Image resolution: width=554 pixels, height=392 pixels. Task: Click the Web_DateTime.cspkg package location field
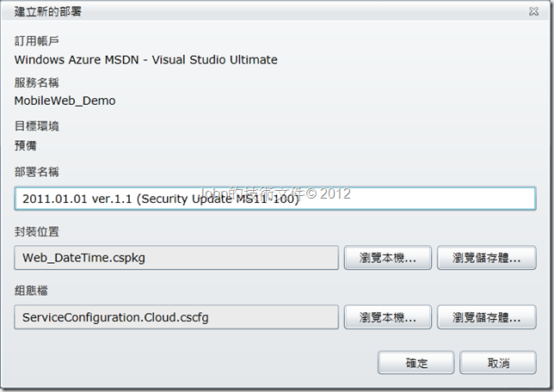point(176,258)
